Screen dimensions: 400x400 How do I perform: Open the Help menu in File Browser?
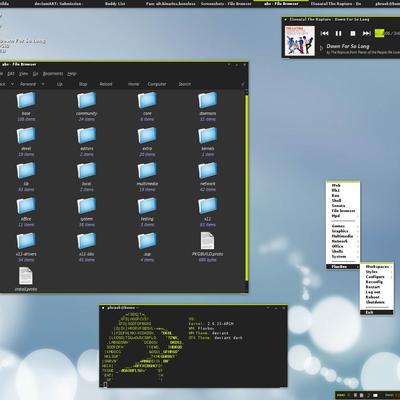pyautogui.click(x=72, y=74)
